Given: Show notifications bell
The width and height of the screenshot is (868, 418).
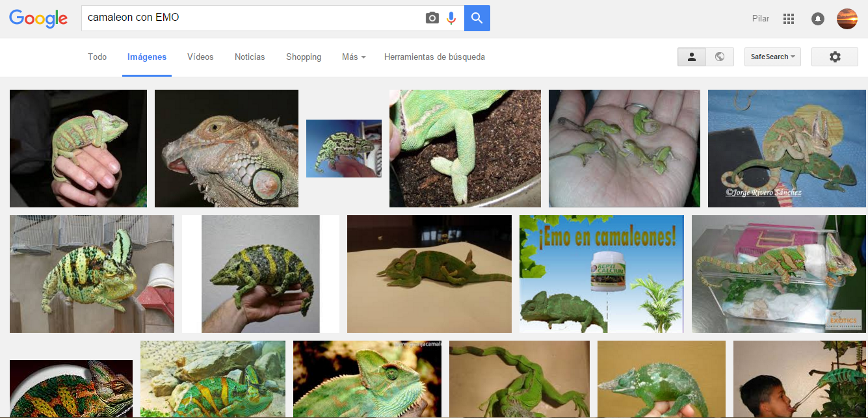Looking at the screenshot, I should [x=818, y=19].
